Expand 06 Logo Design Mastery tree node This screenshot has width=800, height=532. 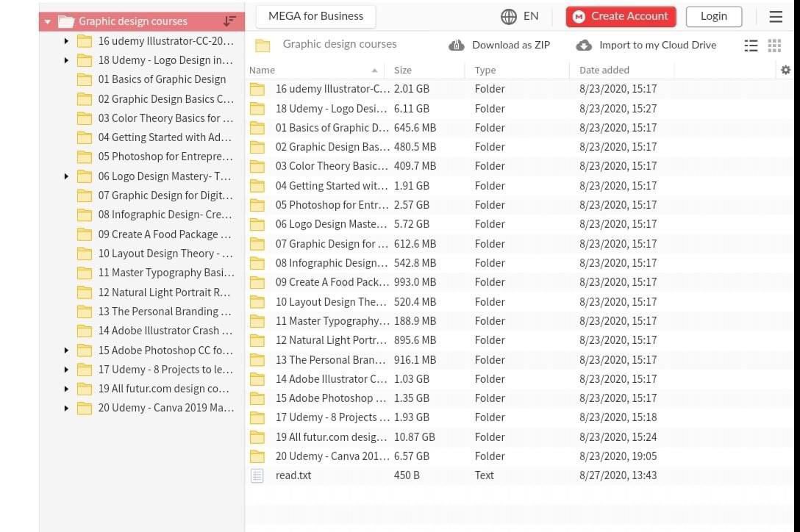66,176
